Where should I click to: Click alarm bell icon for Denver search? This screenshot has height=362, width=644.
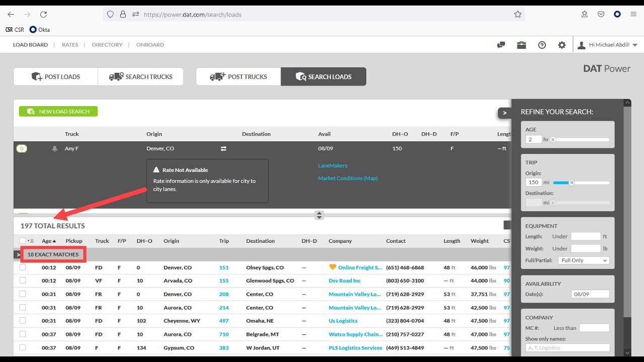click(x=54, y=148)
